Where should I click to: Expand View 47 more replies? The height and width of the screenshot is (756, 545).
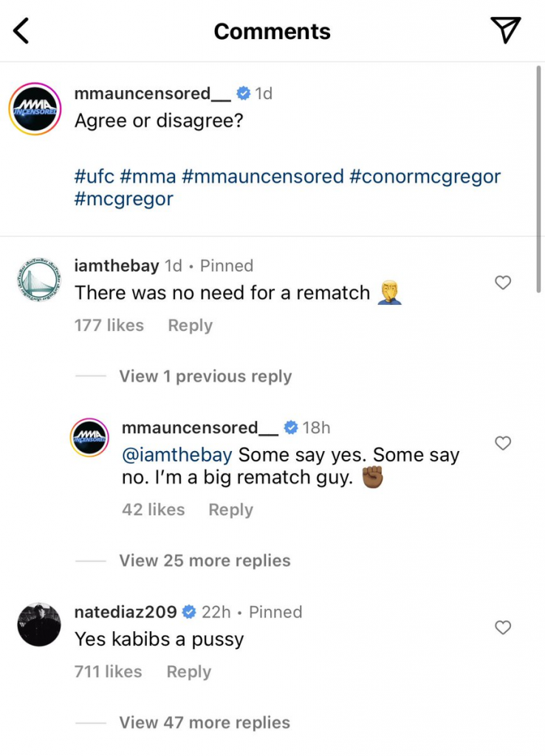point(205,723)
